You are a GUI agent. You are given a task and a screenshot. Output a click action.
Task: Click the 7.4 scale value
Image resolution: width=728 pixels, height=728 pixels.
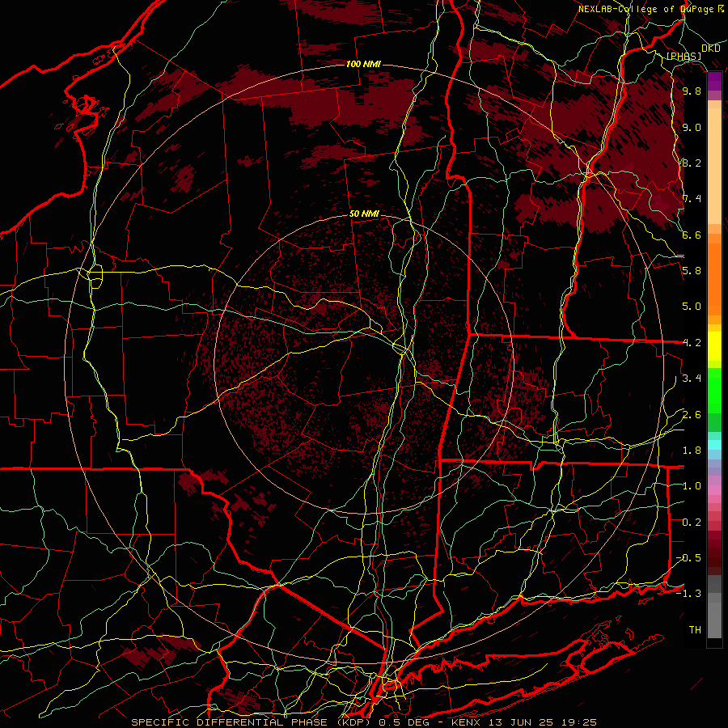pyautogui.click(x=692, y=199)
